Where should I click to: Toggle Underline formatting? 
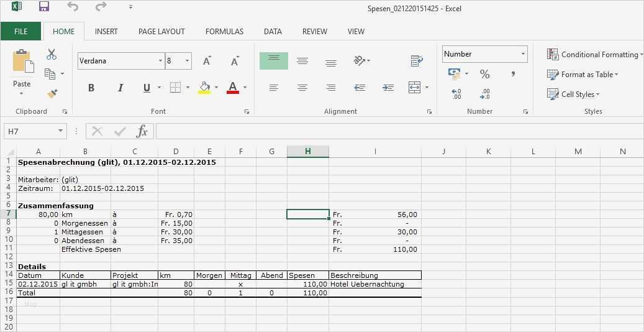[x=147, y=88]
